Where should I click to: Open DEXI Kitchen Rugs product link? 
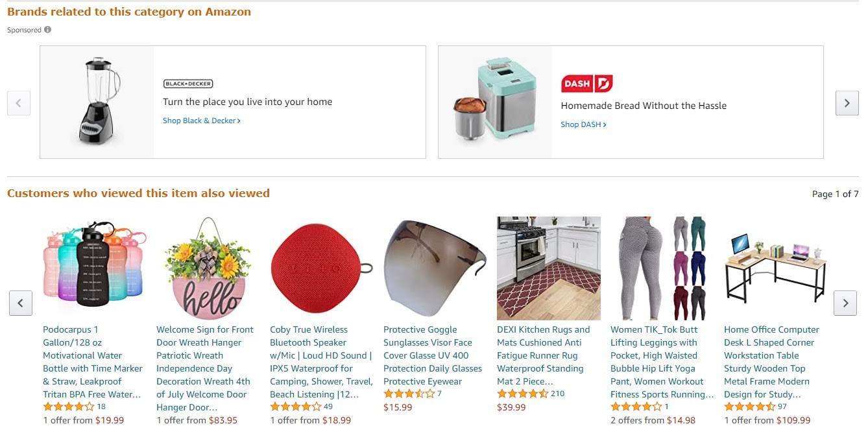click(544, 355)
